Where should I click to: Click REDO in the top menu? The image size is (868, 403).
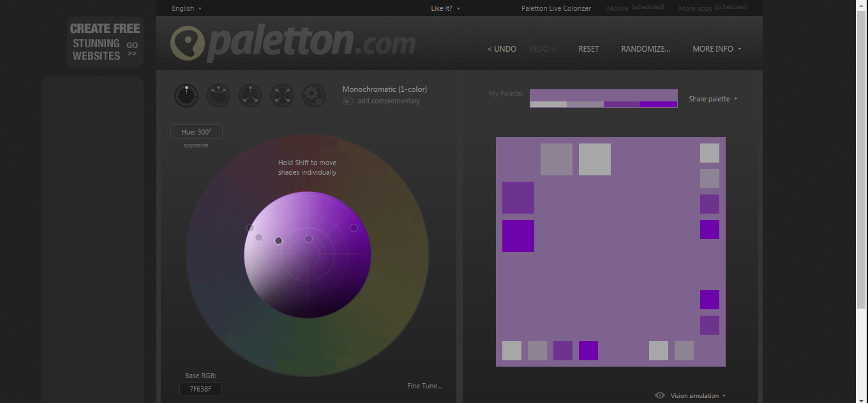pos(542,48)
